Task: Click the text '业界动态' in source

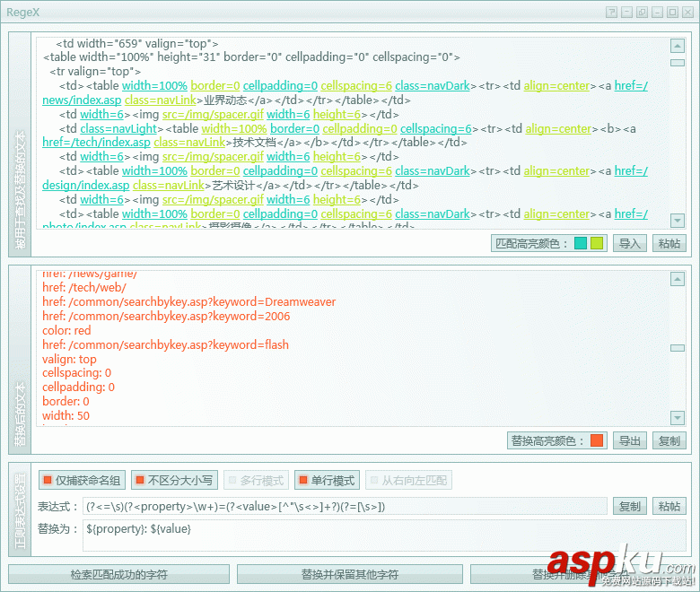Action: (x=225, y=100)
